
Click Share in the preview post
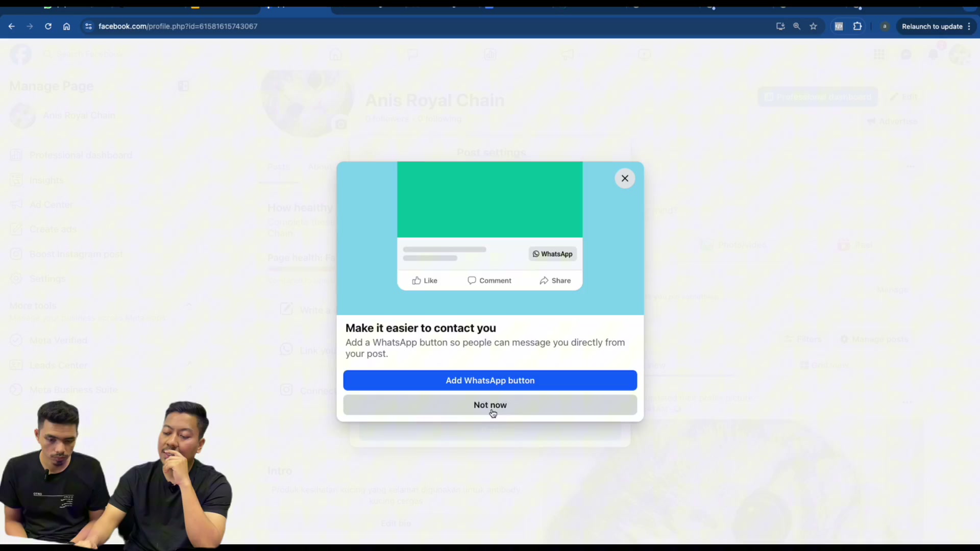[x=555, y=281]
